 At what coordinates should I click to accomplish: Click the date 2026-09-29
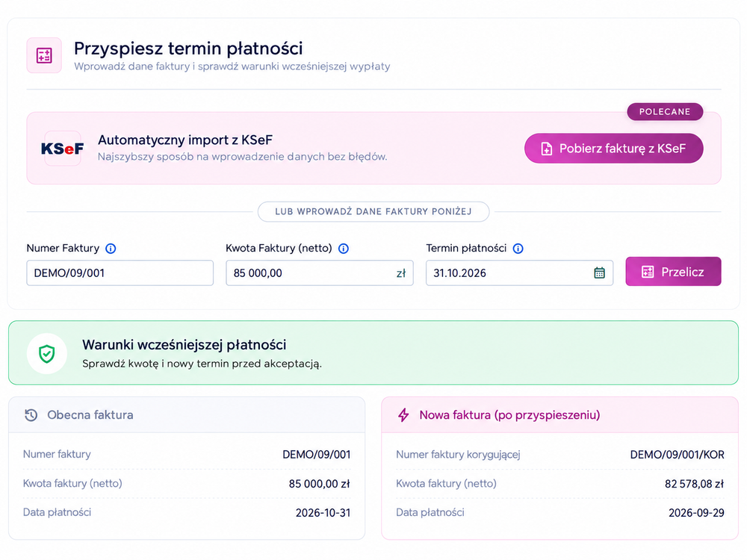pyautogui.click(x=696, y=513)
